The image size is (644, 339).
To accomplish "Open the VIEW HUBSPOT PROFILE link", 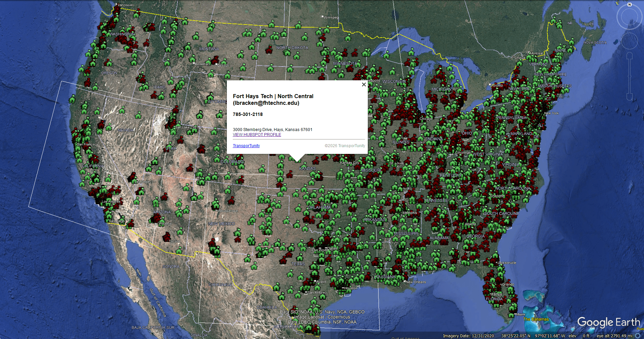I will (257, 135).
